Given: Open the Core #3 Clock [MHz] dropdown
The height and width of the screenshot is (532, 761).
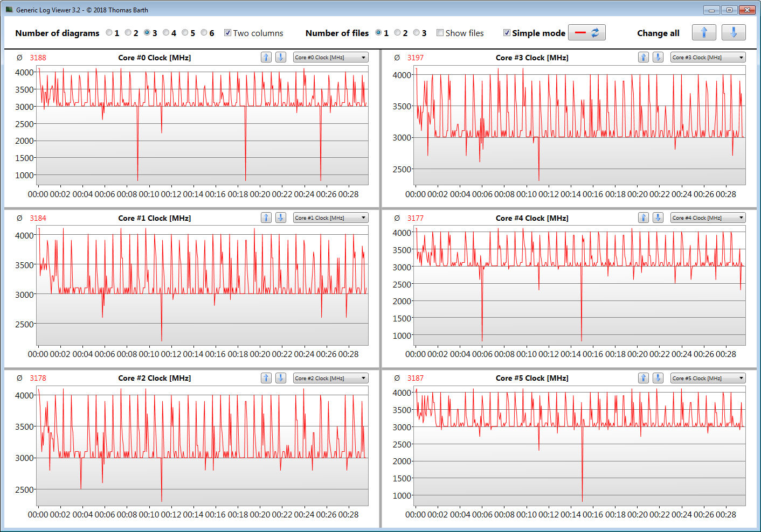Looking at the screenshot, I should tap(708, 57).
